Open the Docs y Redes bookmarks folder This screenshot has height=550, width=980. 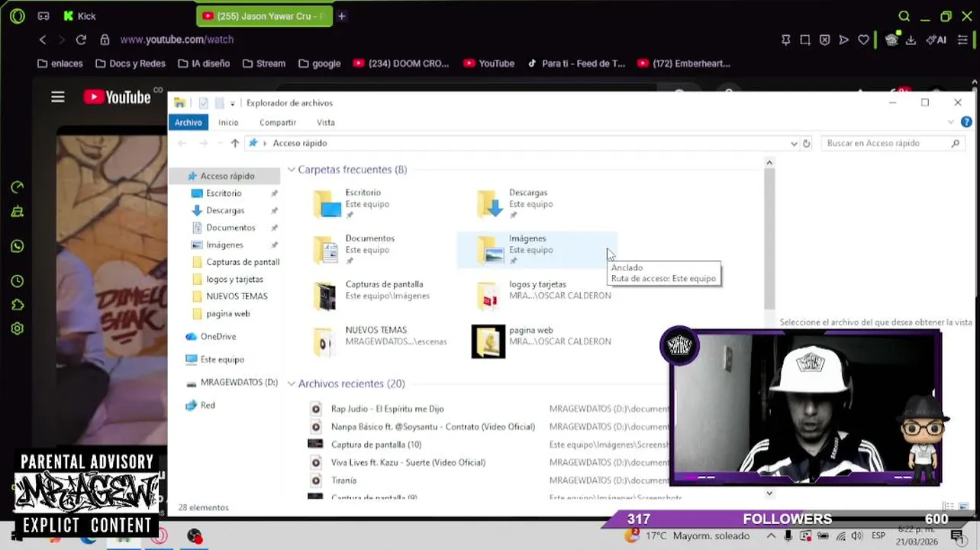131,63
